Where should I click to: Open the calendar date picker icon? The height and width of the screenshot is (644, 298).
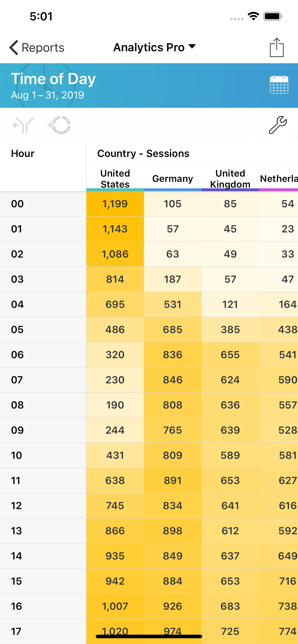coord(279,85)
